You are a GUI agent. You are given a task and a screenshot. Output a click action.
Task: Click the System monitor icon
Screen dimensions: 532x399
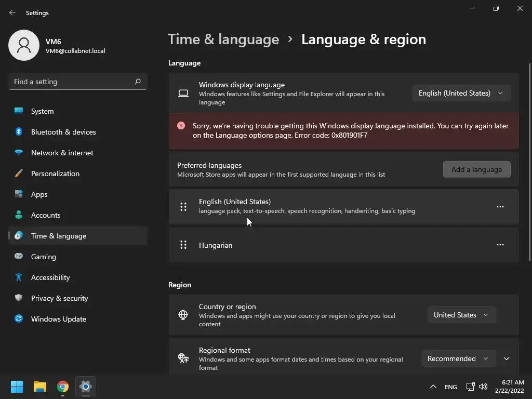click(19, 111)
